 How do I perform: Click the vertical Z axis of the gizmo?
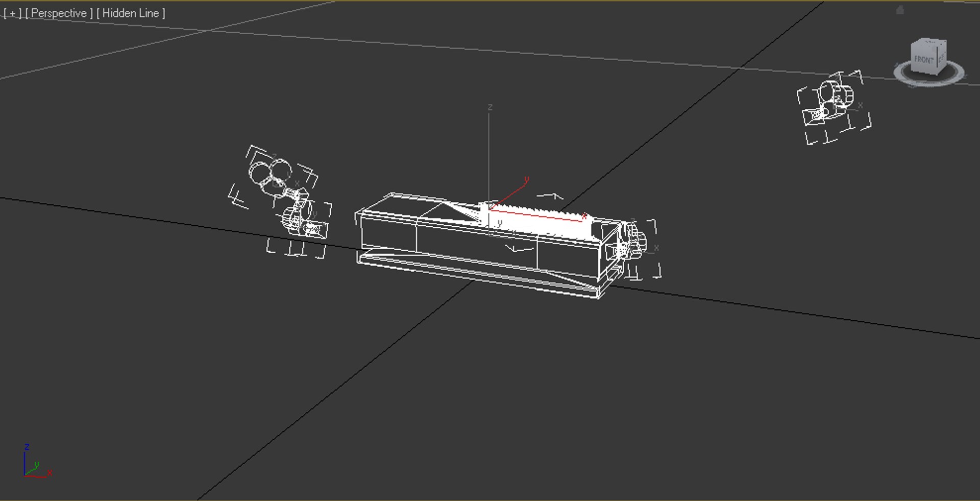pyautogui.click(x=489, y=158)
